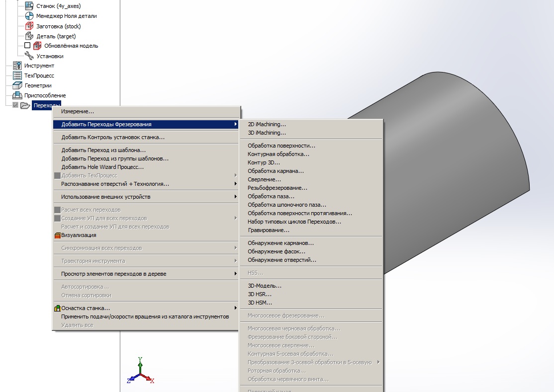This screenshot has width=554, height=392.
Task: Choose Обработка паза... operation
Action: [311, 196]
